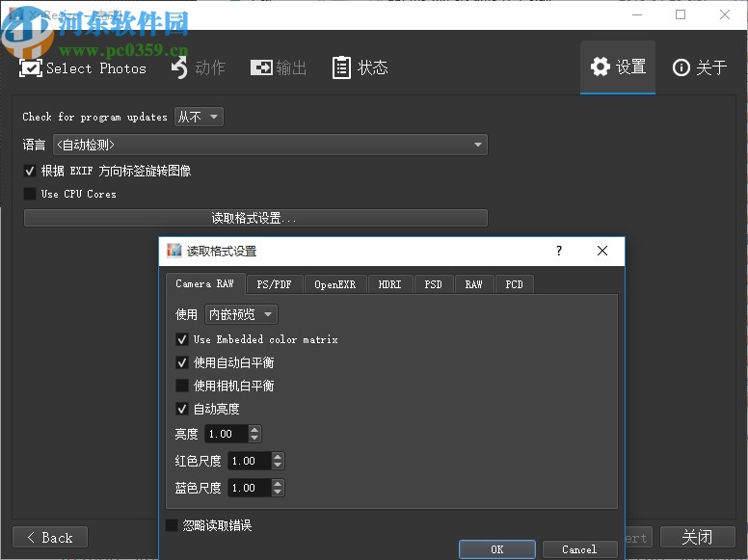Click the Select Photos checkmark icon
748x560 pixels.
[x=31, y=67]
